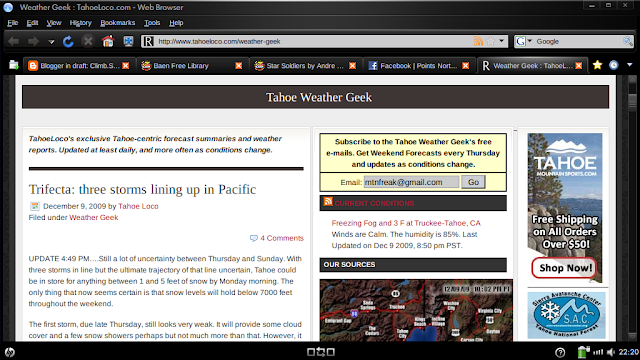The width and height of the screenshot is (640, 360).
Task: Click the comment bubble icon
Action: coord(253,238)
